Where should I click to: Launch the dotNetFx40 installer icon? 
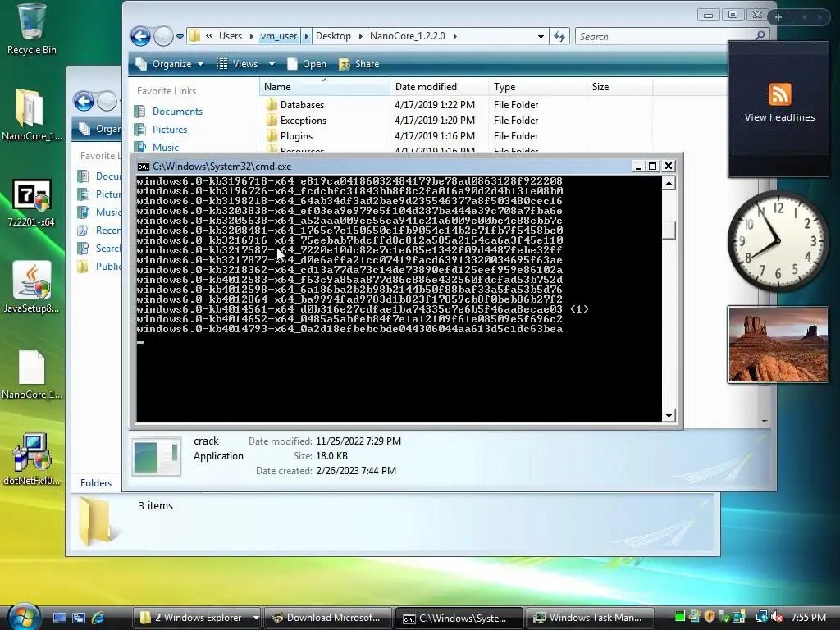[31, 459]
